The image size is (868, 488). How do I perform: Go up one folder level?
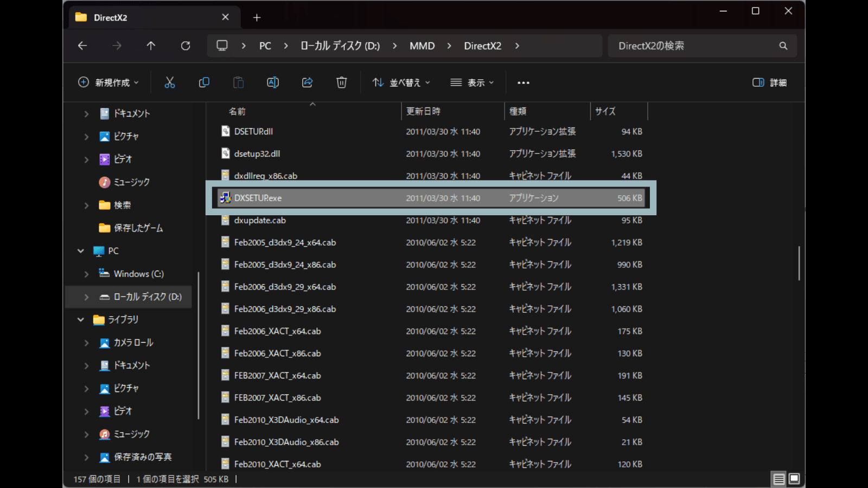point(151,46)
